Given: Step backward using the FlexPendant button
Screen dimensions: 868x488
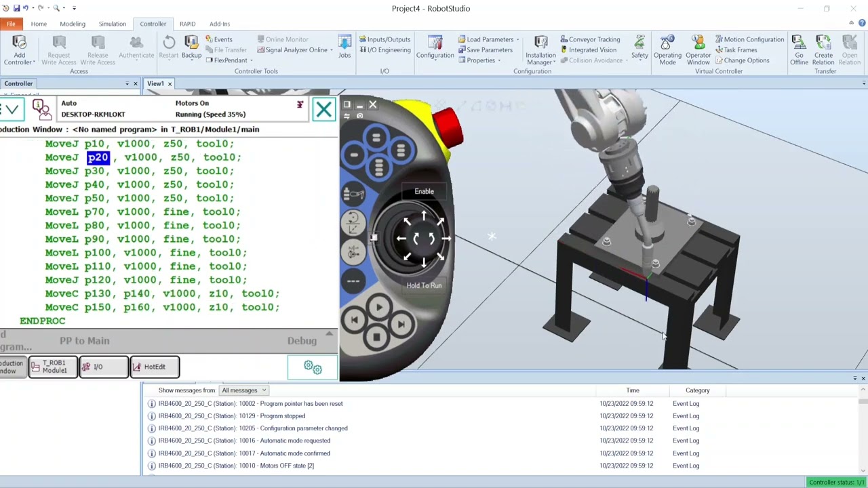Looking at the screenshot, I should 354,320.
